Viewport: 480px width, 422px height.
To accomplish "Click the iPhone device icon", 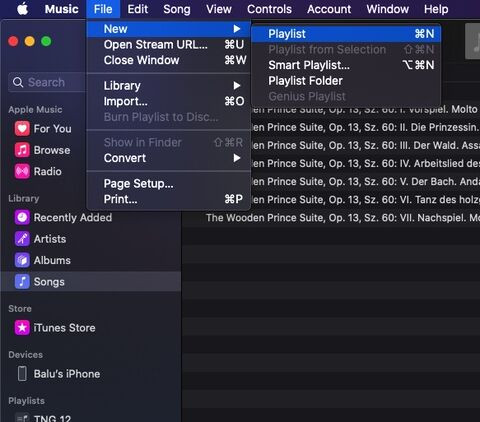I will pyautogui.click(x=22, y=374).
